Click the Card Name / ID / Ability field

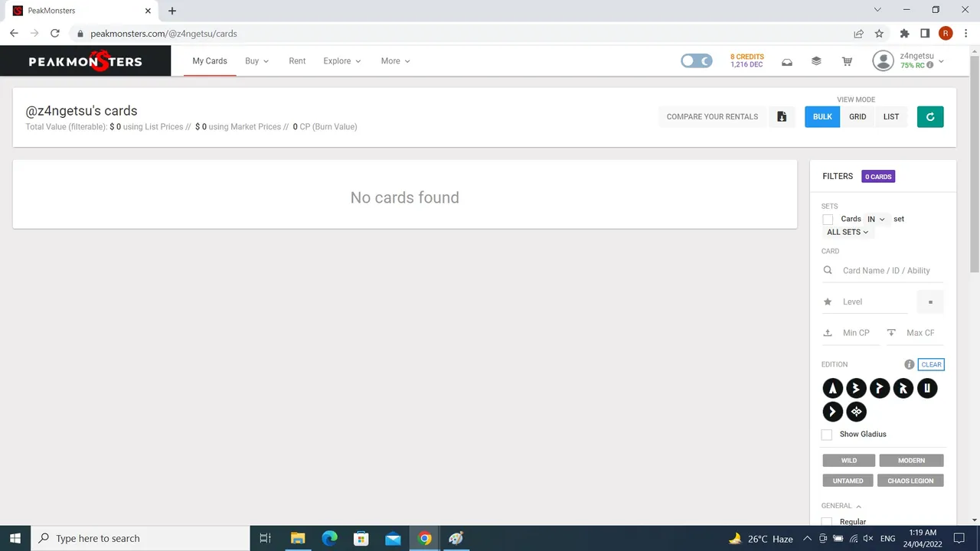[x=892, y=270]
